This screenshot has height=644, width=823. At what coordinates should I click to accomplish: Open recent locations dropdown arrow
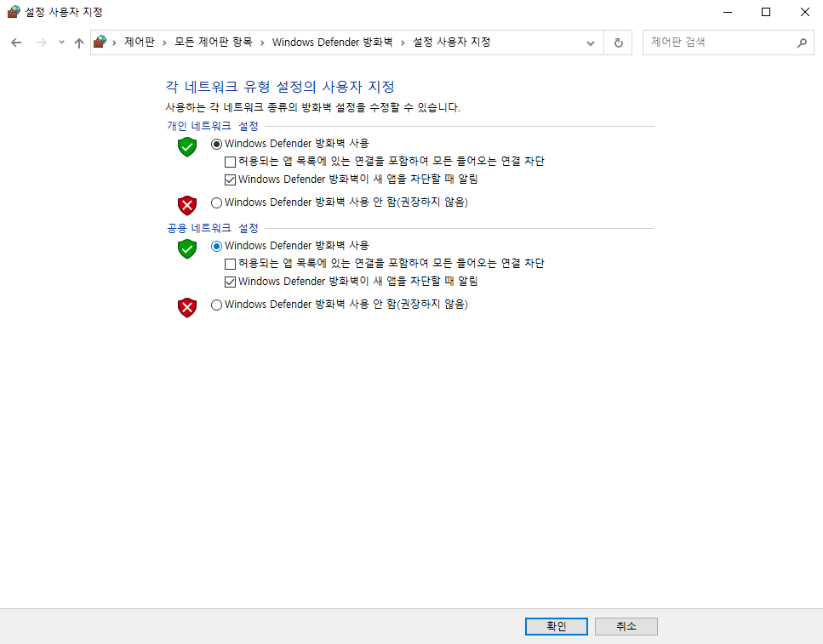tap(61, 43)
